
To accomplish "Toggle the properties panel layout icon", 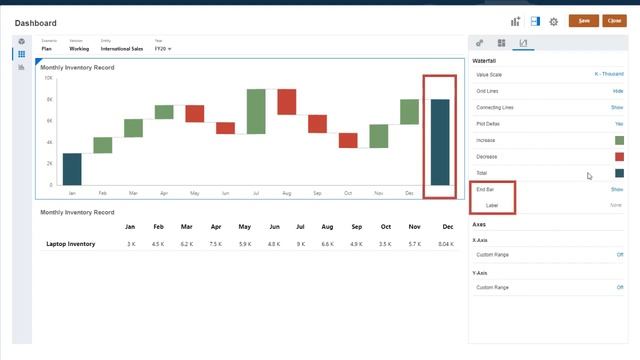I will 535,21.
